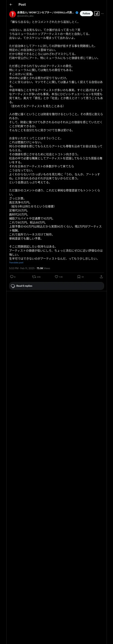Go back using the arrow beside Post

click(x=11, y=5)
